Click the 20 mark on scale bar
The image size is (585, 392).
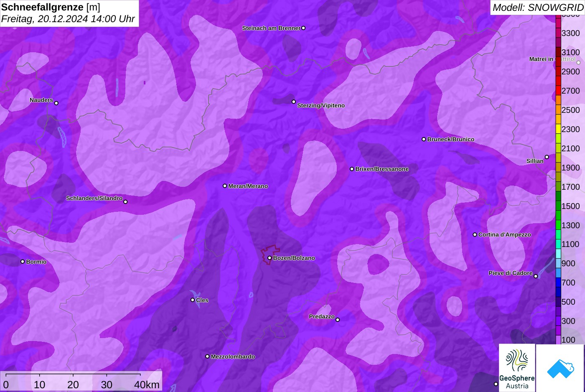tap(73, 385)
